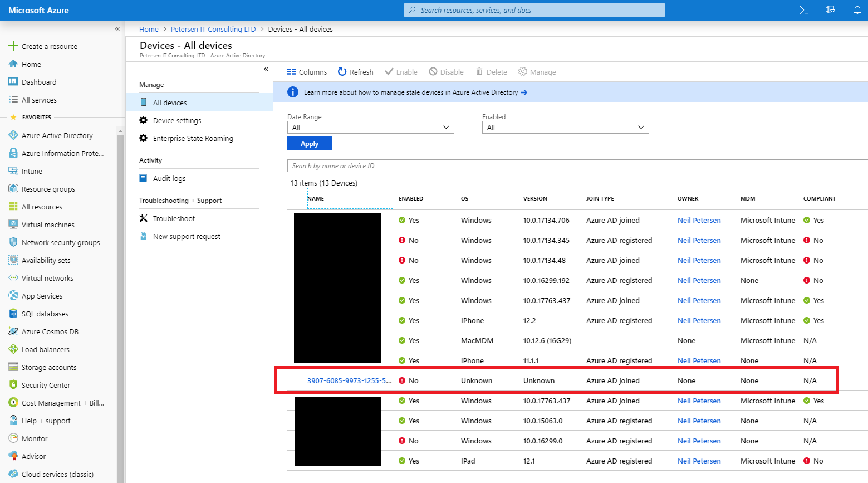Open All resources favorite
Viewport: 868px width, 483px height.
(x=42, y=207)
